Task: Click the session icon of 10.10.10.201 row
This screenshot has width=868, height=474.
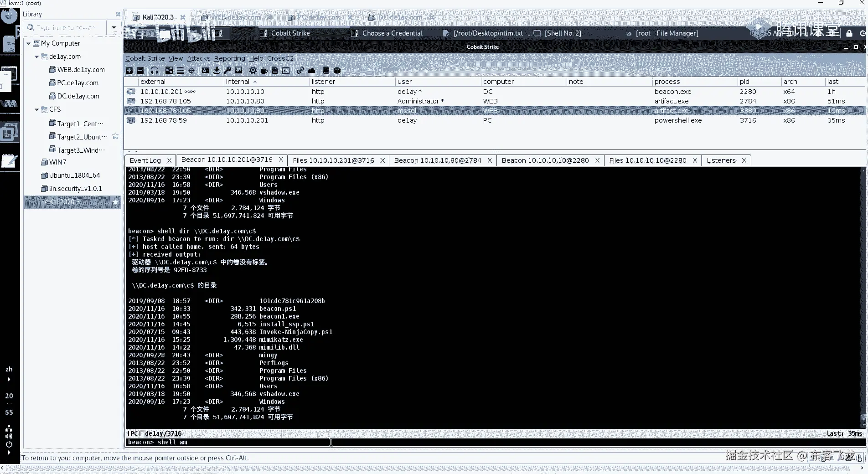Action: [131, 92]
